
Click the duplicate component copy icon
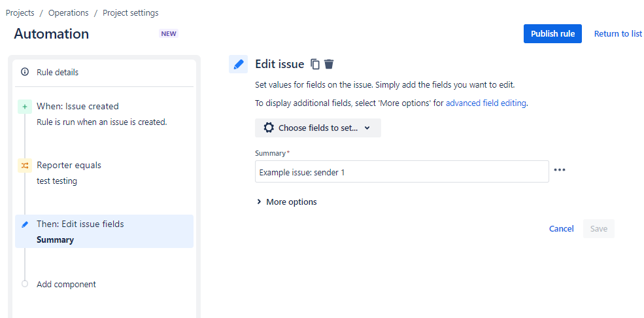(x=315, y=64)
